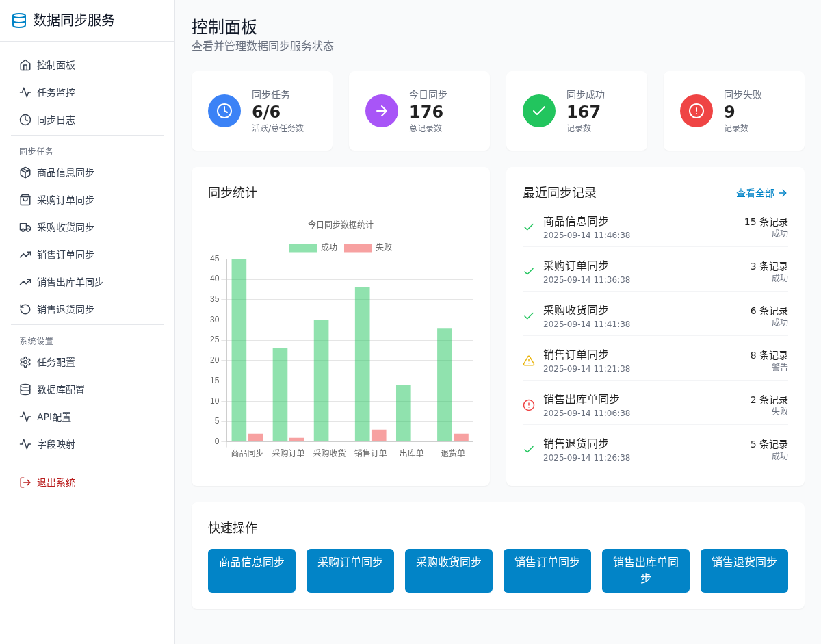The height and width of the screenshot is (644, 821).
Task: Click the tallest green bar for 商品同步
Action: click(239, 350)
